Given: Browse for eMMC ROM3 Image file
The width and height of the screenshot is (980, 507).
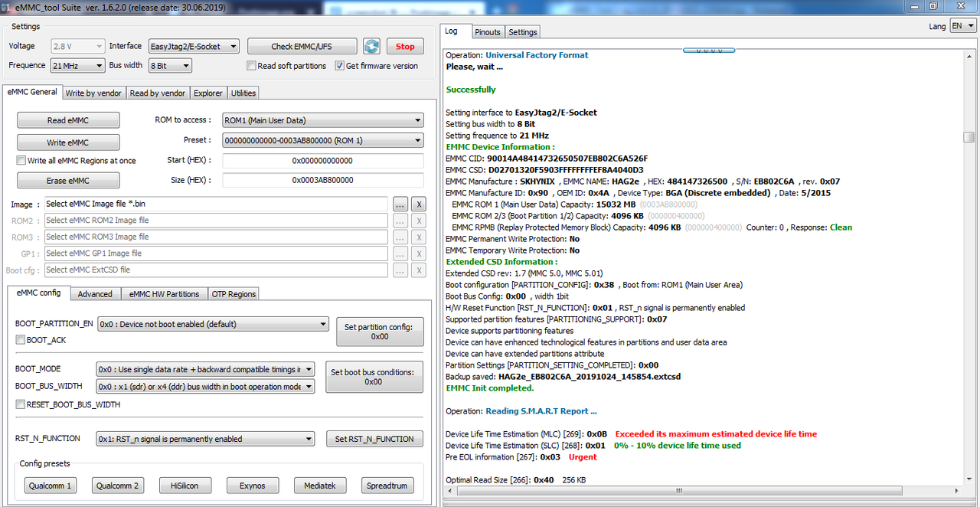Looking at the screenshot, I should (x=400, y=237).
